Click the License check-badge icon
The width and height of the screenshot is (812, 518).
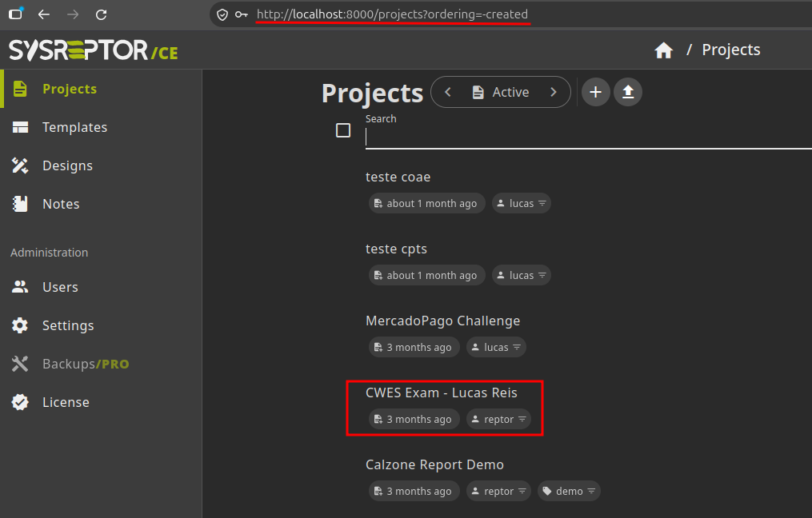tap(20, 402)
